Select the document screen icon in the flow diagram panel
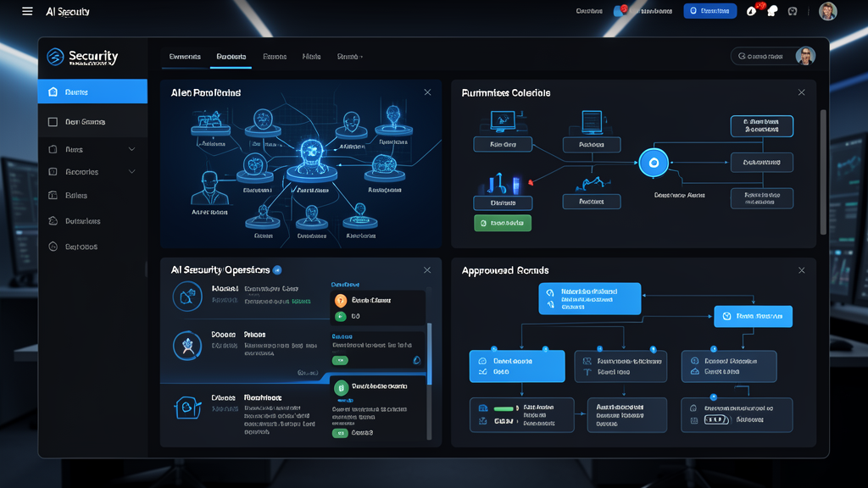This screenshot has height=488, width=868. pos(592,122)
